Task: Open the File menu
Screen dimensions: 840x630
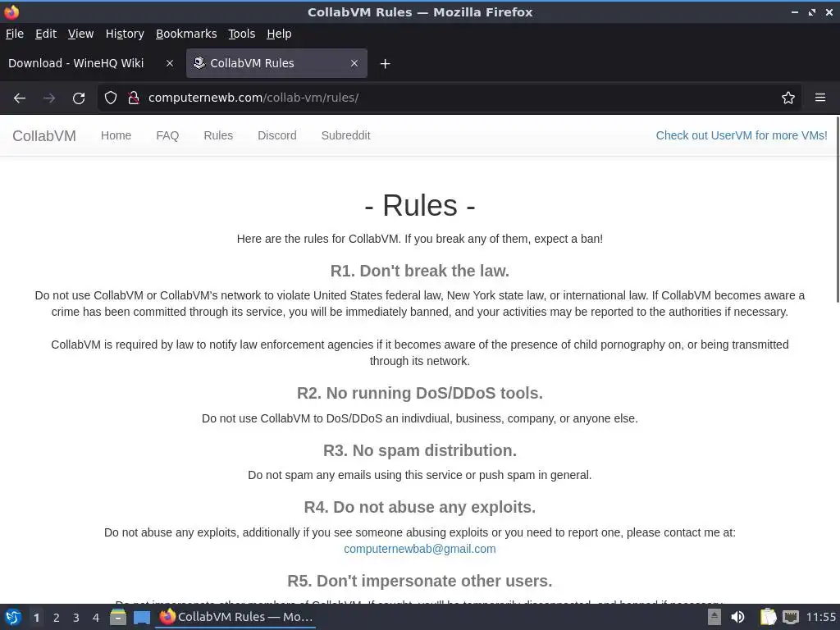Action: (x=15, y=34)
